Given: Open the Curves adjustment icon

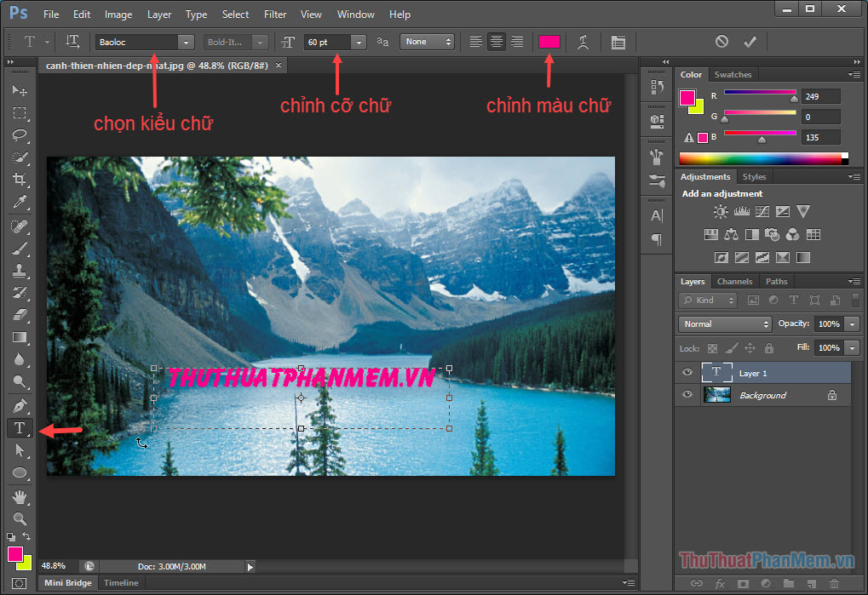Looking at the screenshot, I should click(762, 211).
